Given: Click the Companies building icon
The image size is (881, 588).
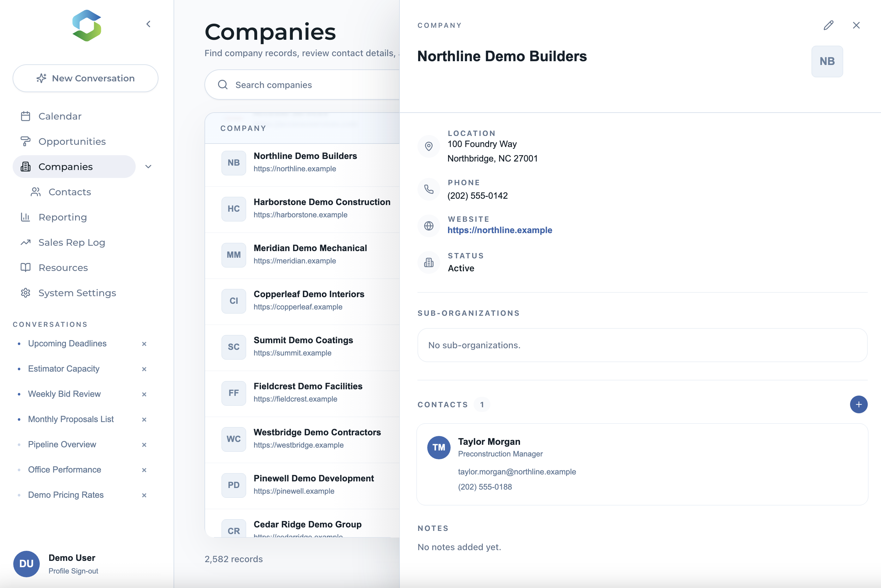Looking at the screenshot, I should [x=26, y=167].
